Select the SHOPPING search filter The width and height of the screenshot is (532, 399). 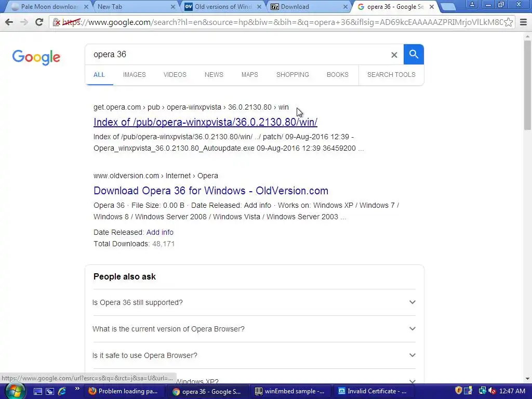click(x=292, y=75)
